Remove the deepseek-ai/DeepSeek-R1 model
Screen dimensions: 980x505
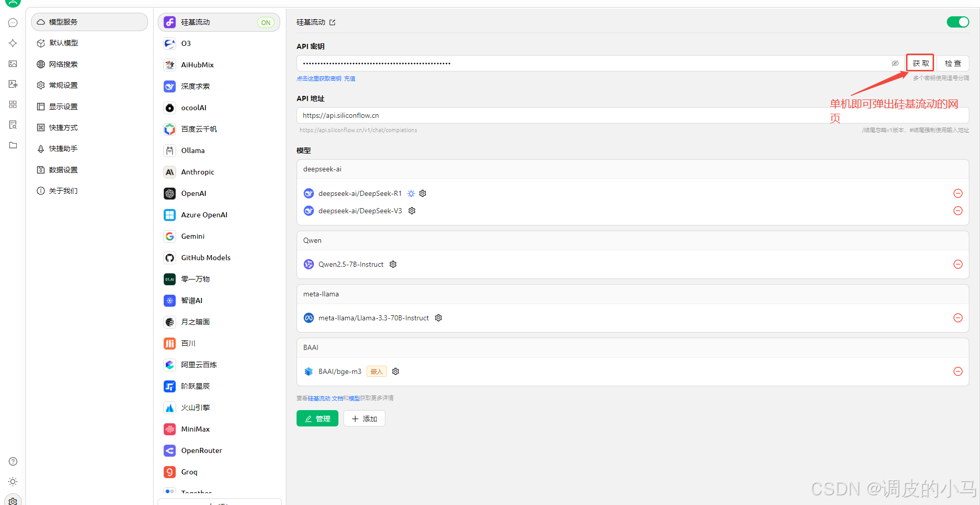click(958, 193)
